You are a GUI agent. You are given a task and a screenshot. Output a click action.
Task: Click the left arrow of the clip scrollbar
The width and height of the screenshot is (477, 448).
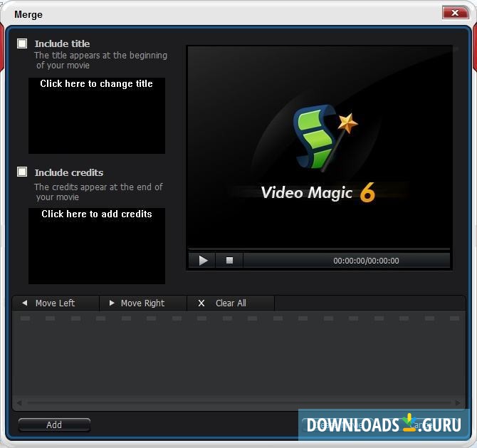tap(19, 403)
